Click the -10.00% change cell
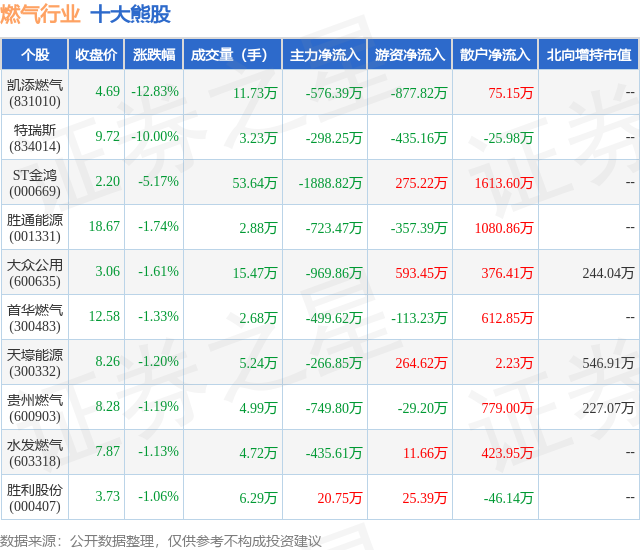Screen dimensions: 640x550 [x=155, y=136]
